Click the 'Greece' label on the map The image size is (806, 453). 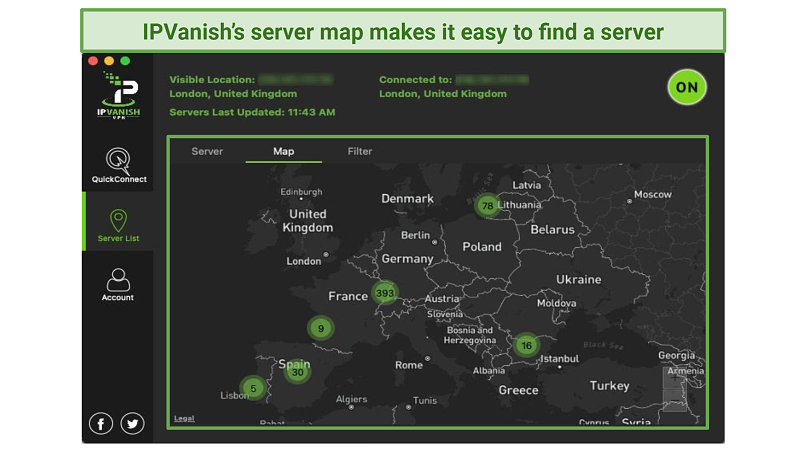(x=518, y=390)
